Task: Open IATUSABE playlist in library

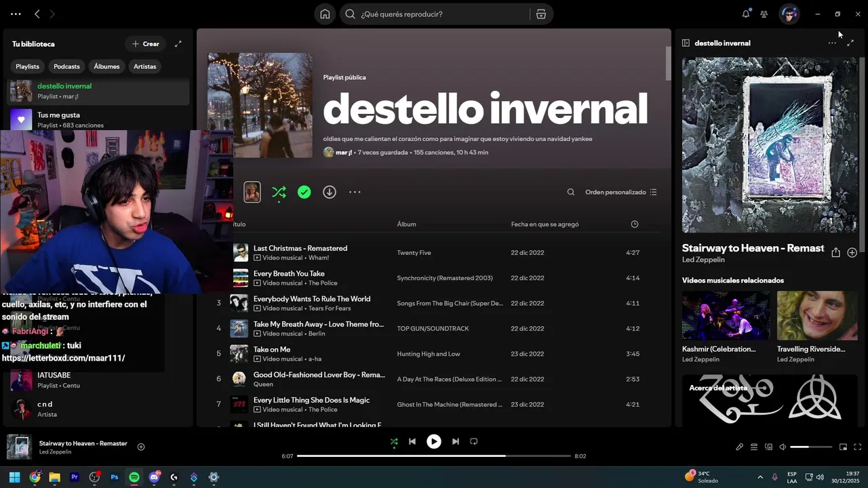Action: click(98, 380)
